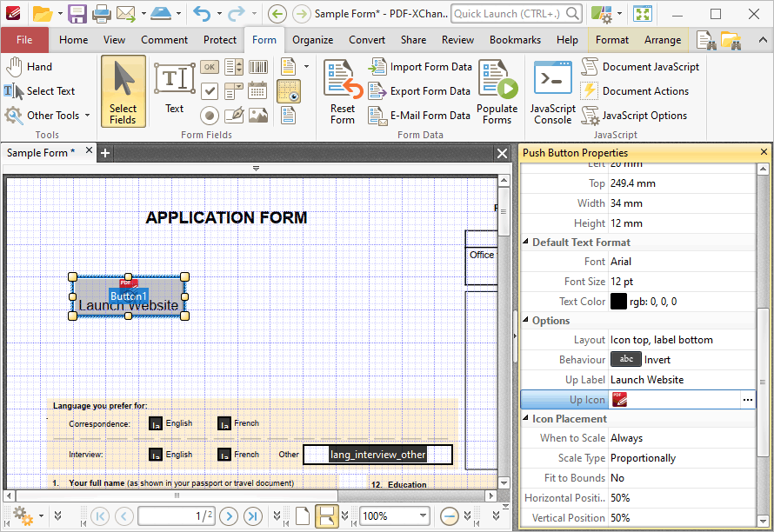Select the Push Button form field tool
This screenshot has height=532, width=774.
(210, 67)
